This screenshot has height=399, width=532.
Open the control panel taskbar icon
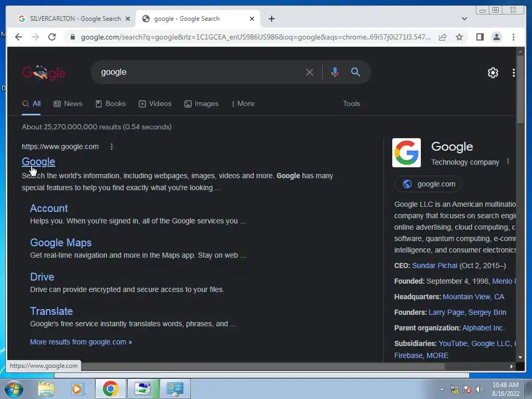point(175,389)
